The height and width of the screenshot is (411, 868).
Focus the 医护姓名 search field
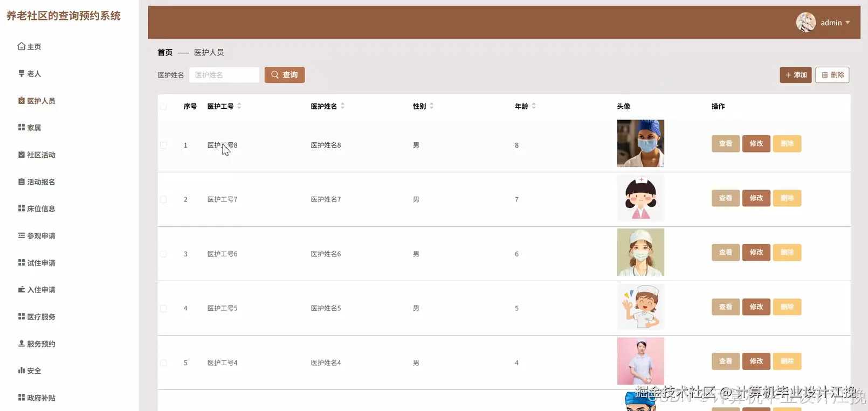[224, 75]
